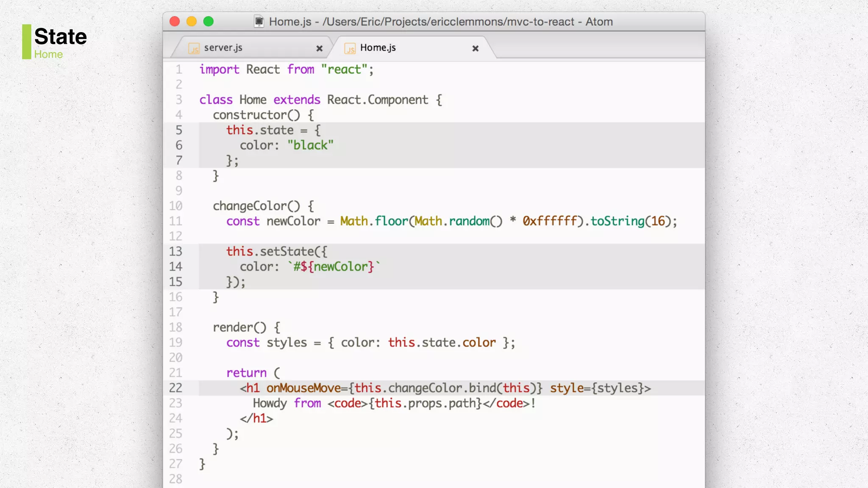This screenshot has height=488, width=868.
Task: Click 'onMouseMove' attribute on line 22
Action: point(303,388)
